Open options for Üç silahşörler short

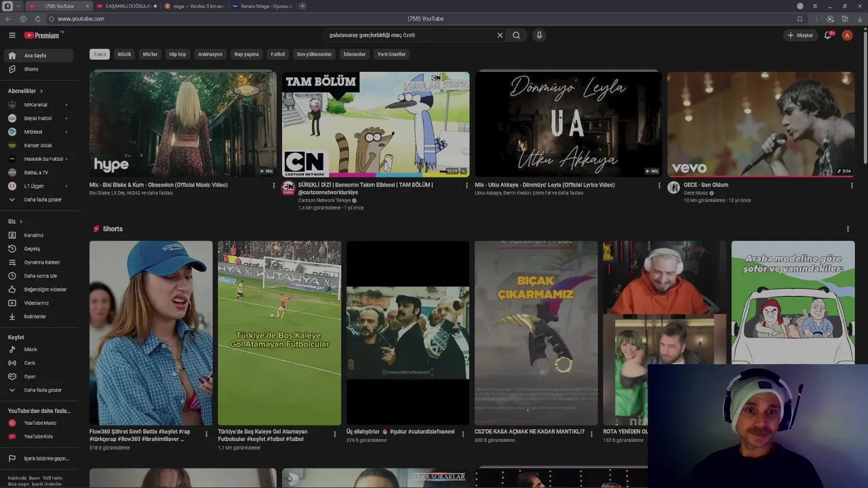[463, 434]
